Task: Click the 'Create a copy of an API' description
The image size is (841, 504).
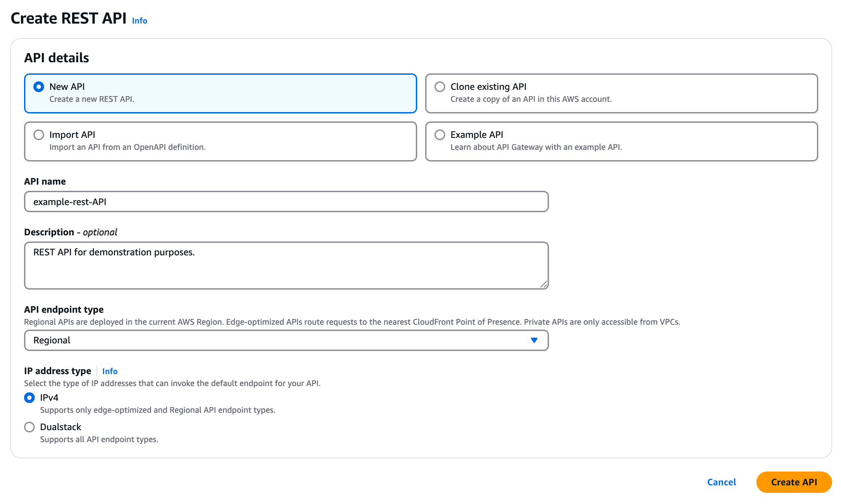Action: click(x=531, y=99)
